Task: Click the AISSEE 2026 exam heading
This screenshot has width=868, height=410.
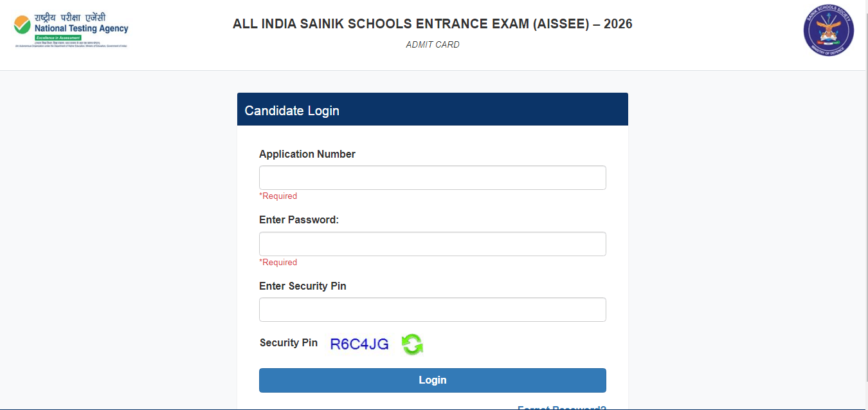Action: (432, 24)
